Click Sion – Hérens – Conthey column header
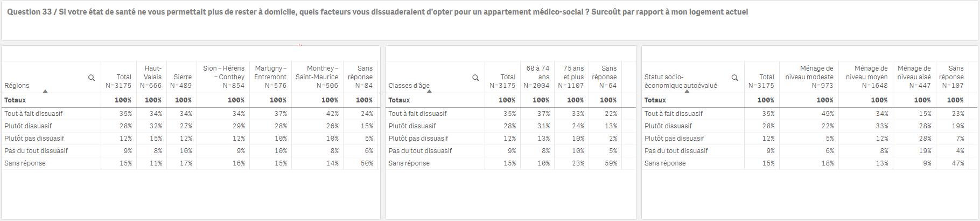 (x=223, y=77)
